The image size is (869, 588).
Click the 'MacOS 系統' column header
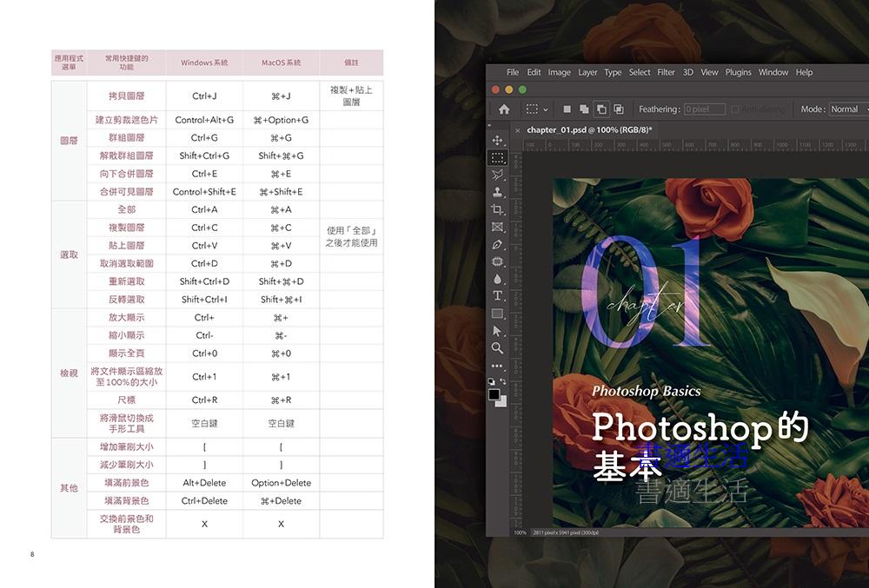281,63
